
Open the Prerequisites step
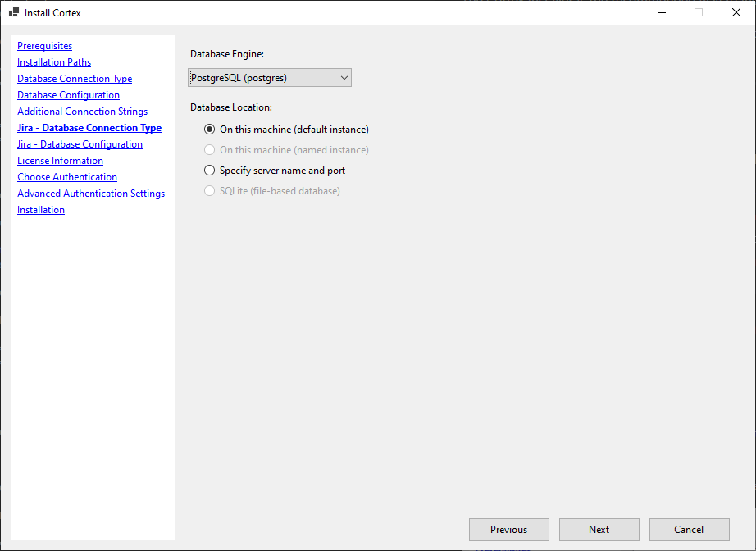(x=44, y=45)
